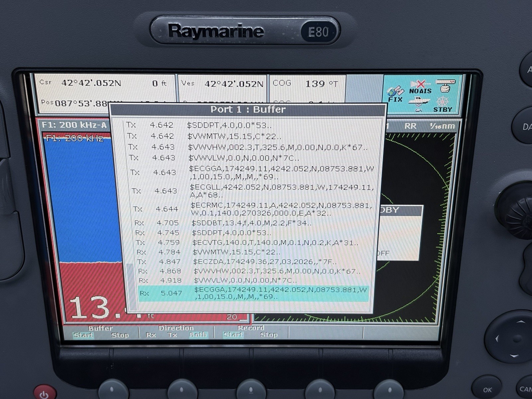Select the autopilot control icon

[446, 86]
